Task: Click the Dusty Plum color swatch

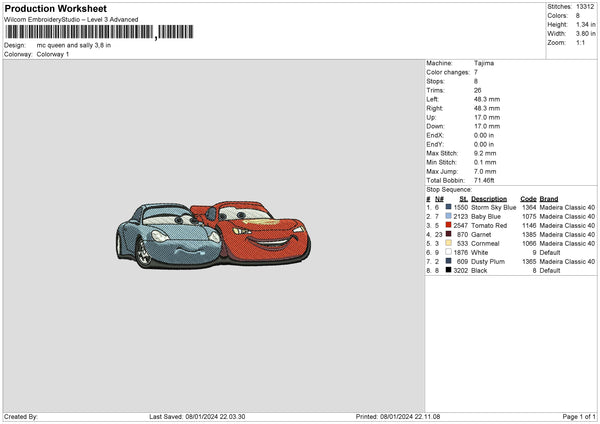Action: (x=448, y=261)
